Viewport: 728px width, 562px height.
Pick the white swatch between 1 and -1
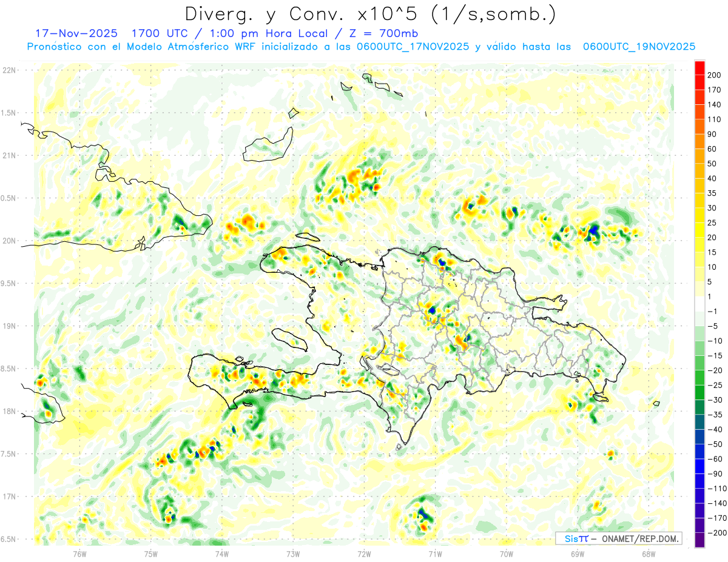(699, 304)
